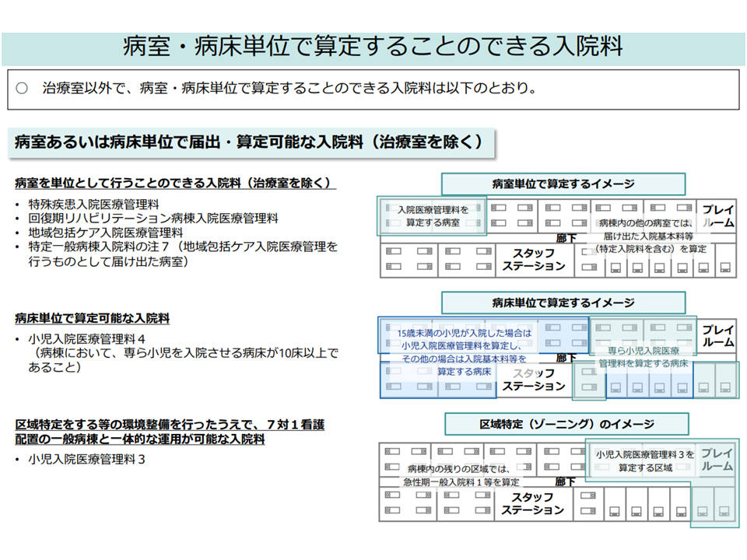Click the callout 入院医療管理料を算定する病室
747x560 pixels.
coord(433,216)
